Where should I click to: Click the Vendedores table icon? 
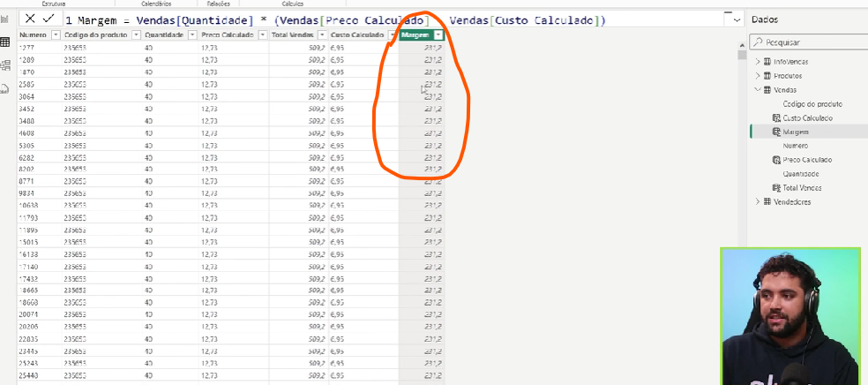[x=767, y=201]
